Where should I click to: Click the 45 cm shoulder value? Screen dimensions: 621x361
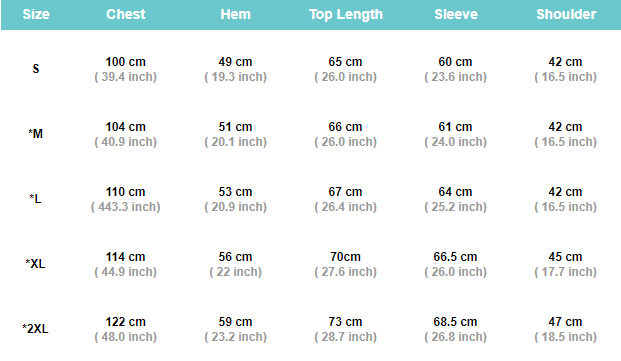(x=565, y=257)
